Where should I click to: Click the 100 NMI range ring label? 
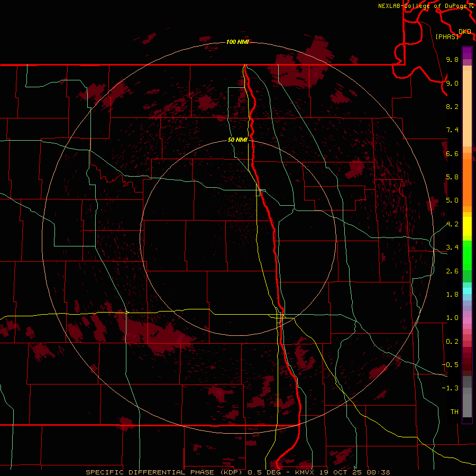point(237,42)
